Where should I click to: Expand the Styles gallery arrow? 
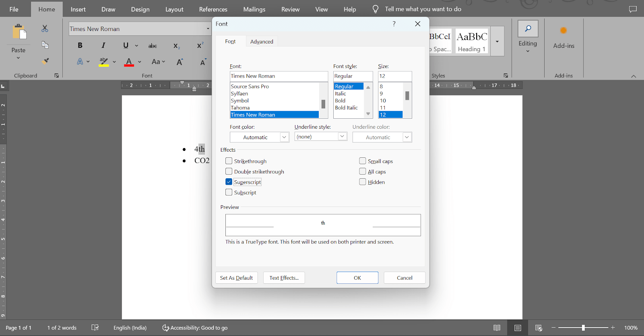tap(497, 41)
